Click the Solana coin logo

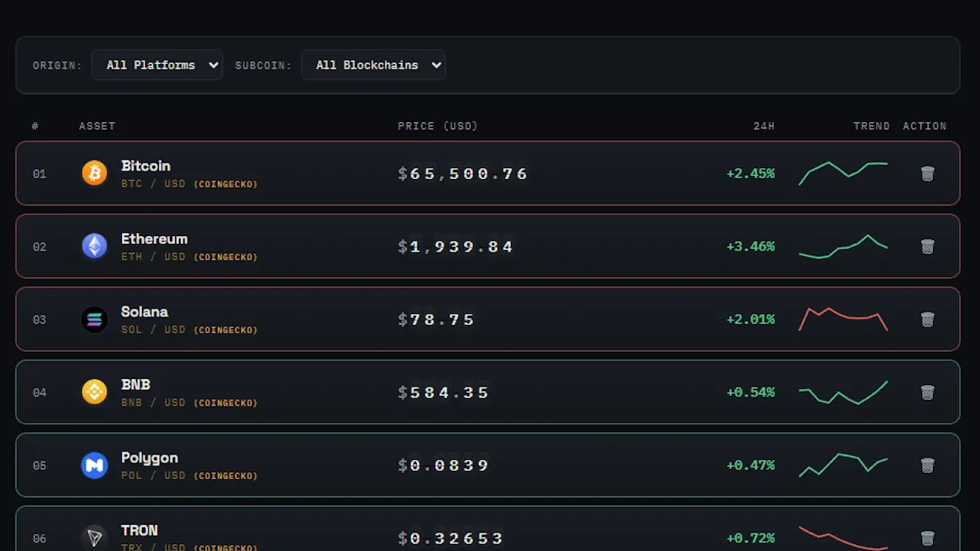coord(95,319)
